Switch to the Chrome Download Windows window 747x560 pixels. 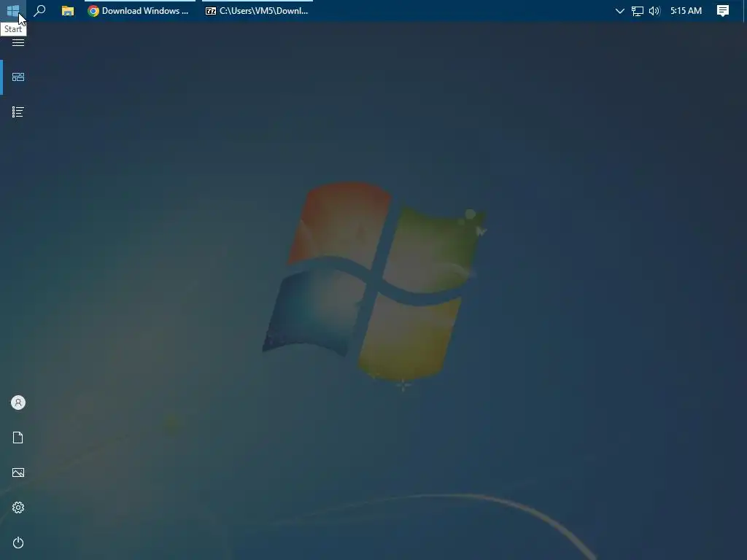[x=139, y=10]
